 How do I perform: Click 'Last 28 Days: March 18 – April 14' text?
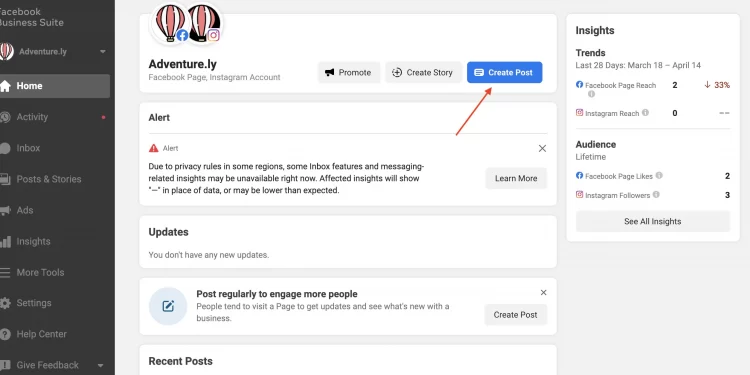click(x=638, y=65)
